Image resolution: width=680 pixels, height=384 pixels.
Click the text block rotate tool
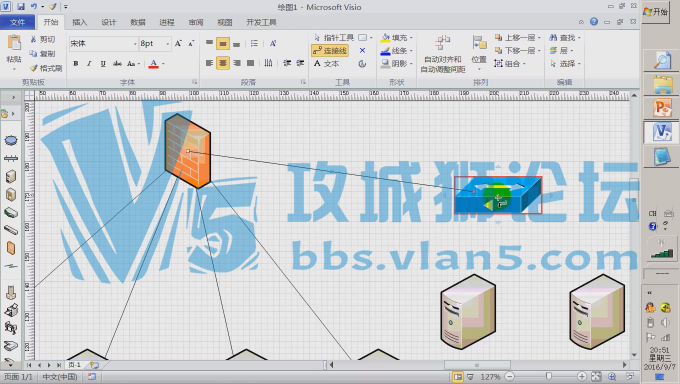click(x=363, y=64)
